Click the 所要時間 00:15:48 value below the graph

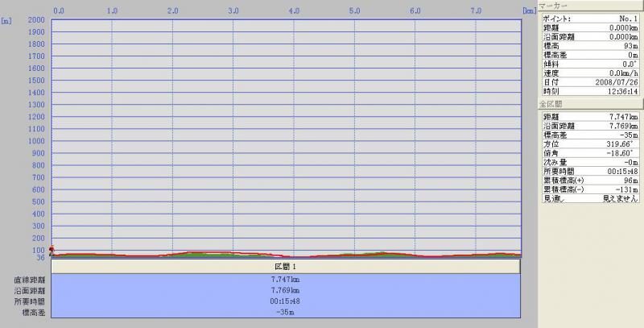286,301
